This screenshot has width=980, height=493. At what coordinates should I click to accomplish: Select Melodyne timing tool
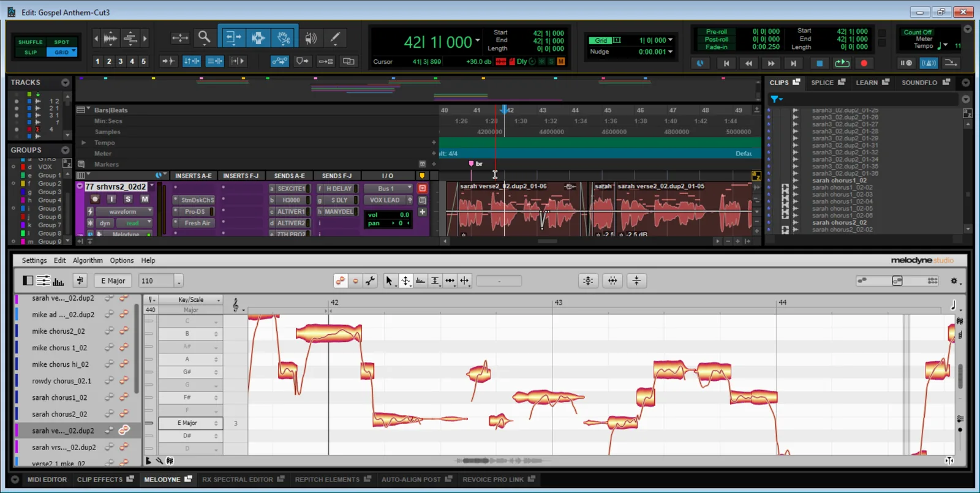[450, 280]
